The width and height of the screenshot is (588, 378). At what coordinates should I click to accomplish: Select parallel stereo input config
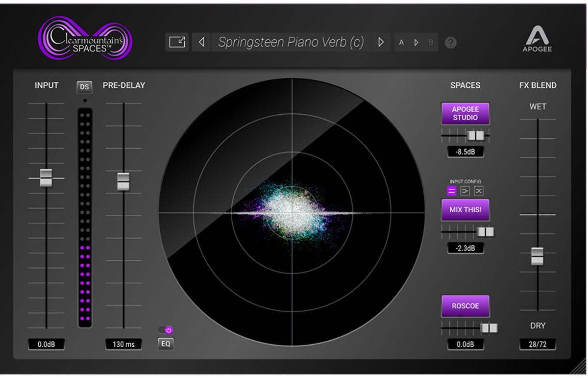452,191
